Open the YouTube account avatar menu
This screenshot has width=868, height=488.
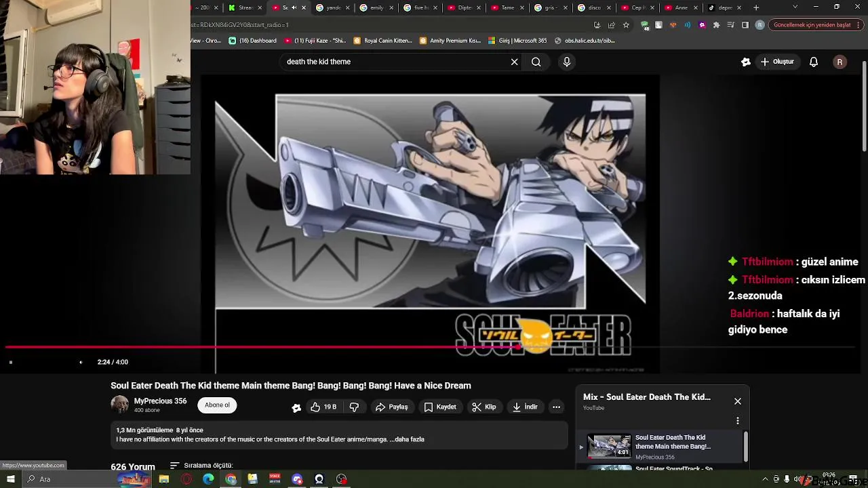pos(840,62)
